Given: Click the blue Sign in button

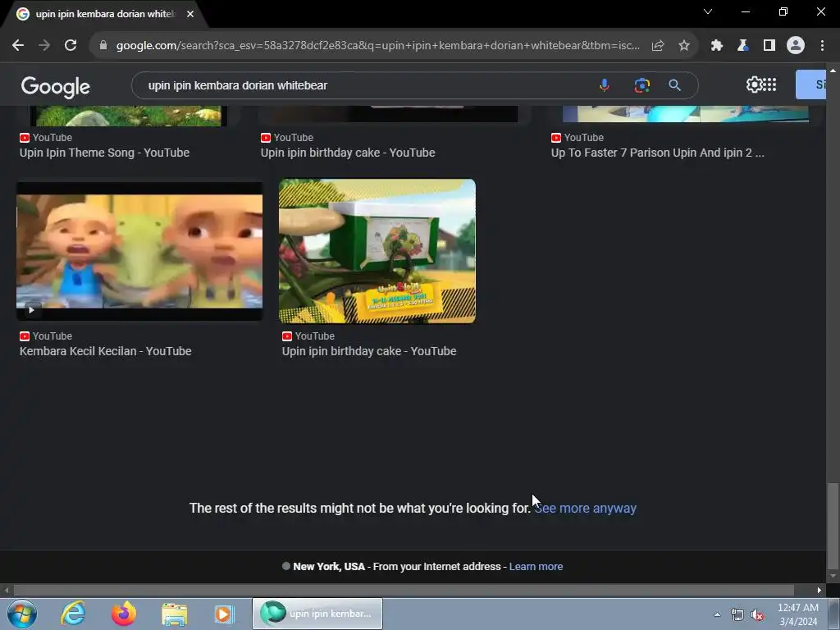Looking at the screenshot, I should [810, 84].
